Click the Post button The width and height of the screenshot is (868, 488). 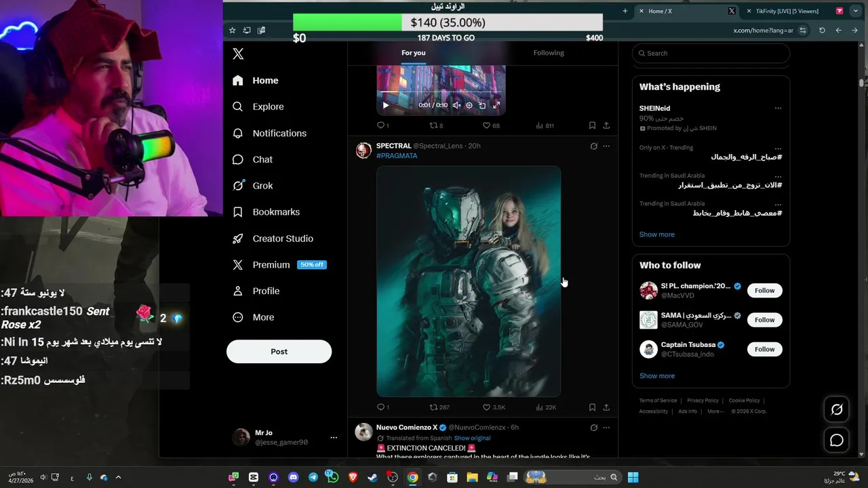tap(279, 352)
